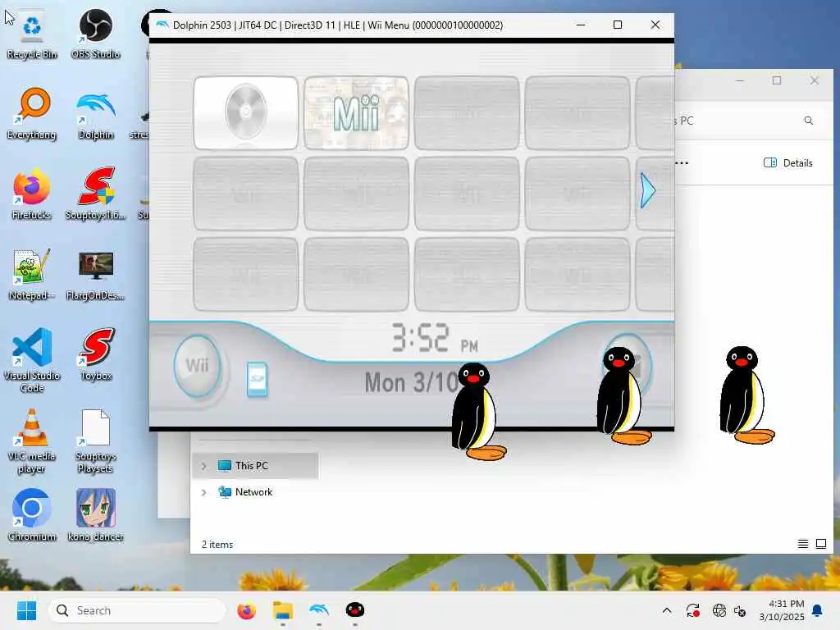Show hidden system tray icons
The width and height of the screenshot is (840, 630).
click(x=666, y=610)
